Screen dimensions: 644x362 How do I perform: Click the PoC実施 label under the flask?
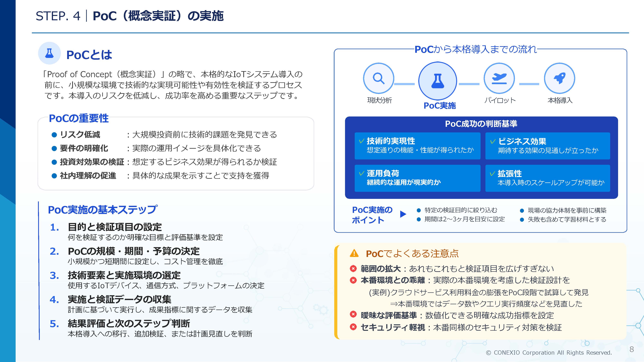(440, 106)
